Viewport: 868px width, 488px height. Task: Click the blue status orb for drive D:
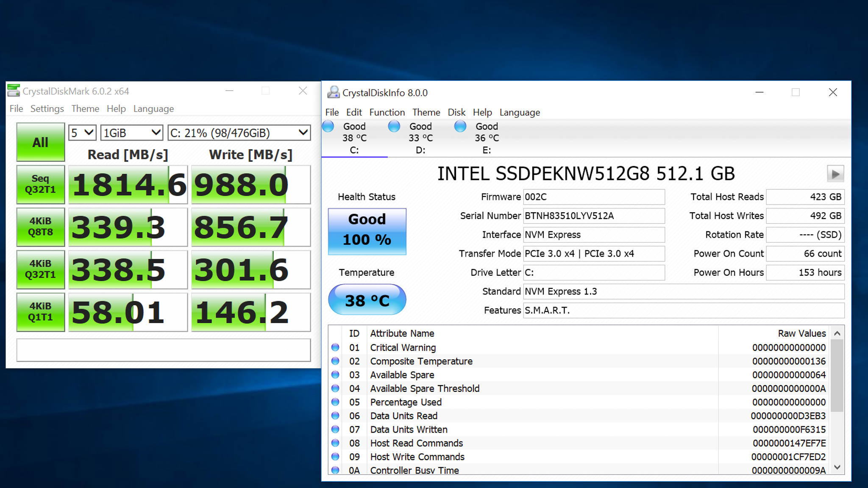[x=394, y=126]
